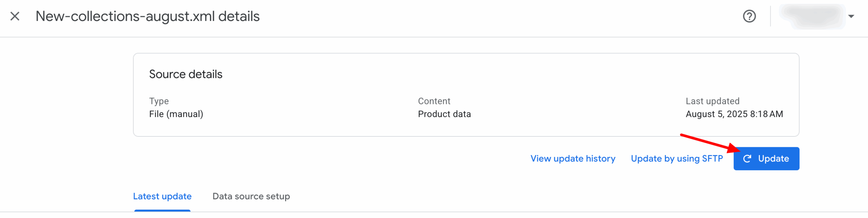Select the Product data content value

tap(444, 114)
